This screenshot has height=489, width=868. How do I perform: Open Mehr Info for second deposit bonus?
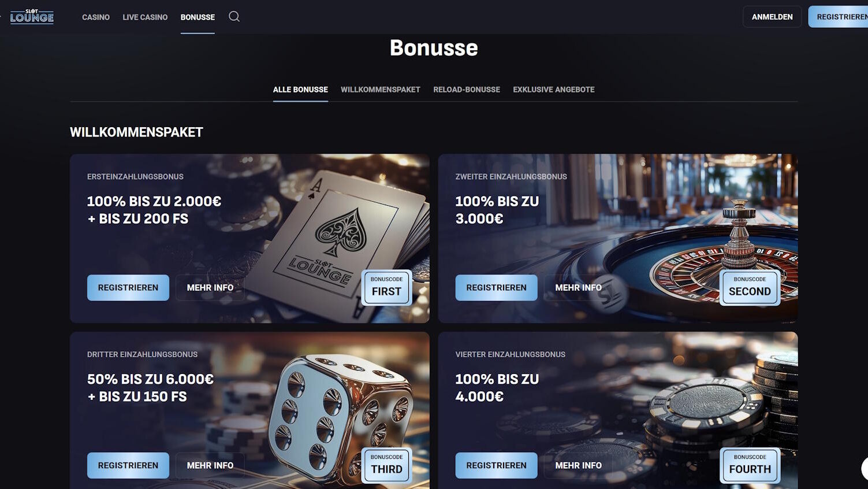(x=578, y=287)
